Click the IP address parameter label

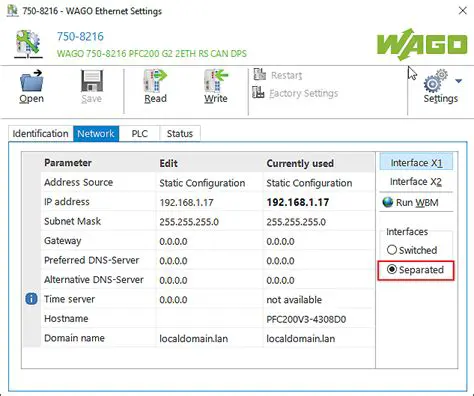tap(67, 202)
